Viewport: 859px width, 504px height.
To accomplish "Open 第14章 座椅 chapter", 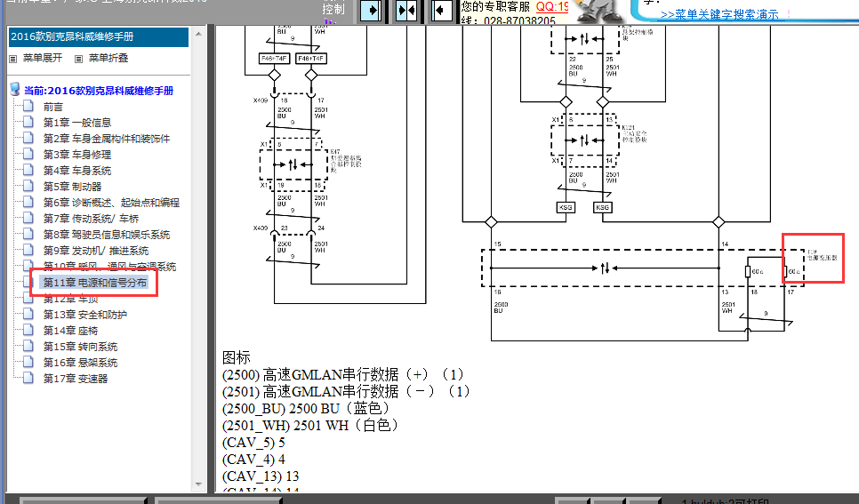I will [70, 331].
